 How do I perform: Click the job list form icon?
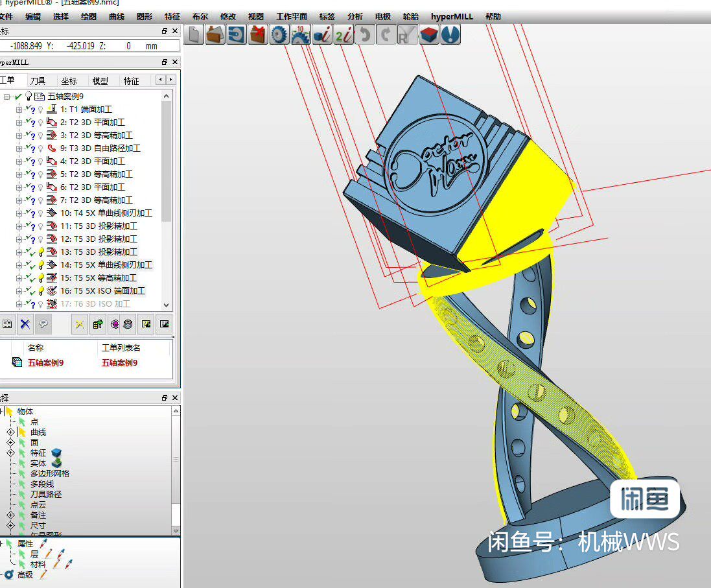(x=7, y=324)
